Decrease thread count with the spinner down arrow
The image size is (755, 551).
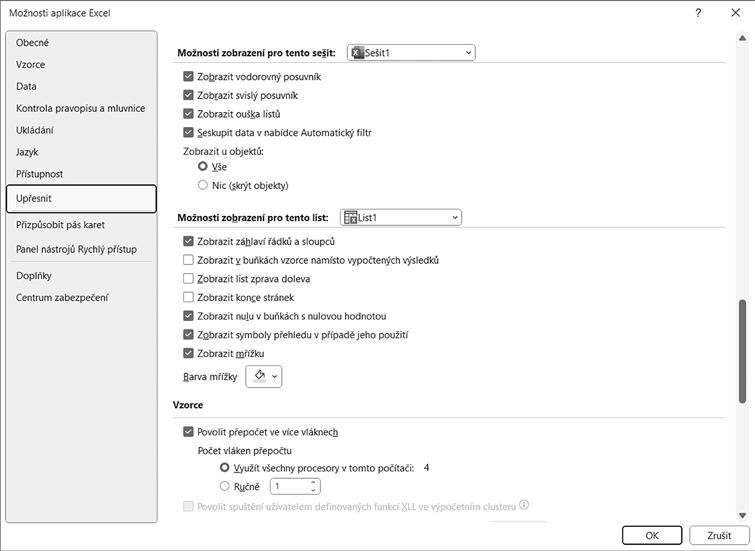pyautogui.click(x=314, y=490)
